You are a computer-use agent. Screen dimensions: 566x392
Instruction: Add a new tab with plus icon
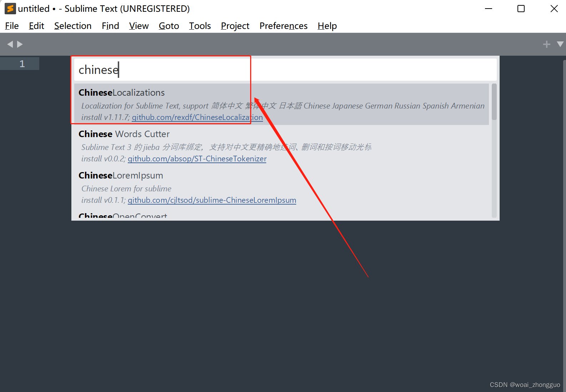546,44
